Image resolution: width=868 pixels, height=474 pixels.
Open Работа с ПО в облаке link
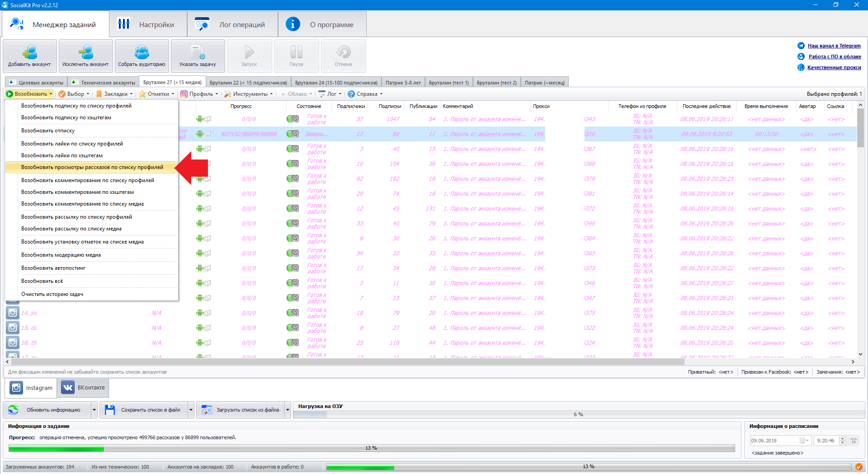835,56
